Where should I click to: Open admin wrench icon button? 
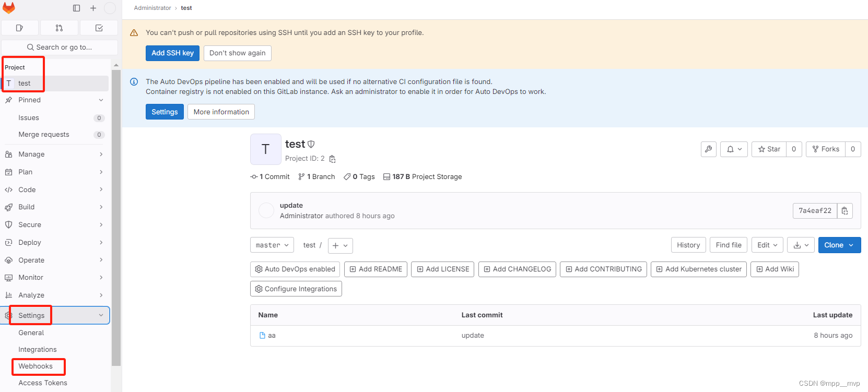[x=708, y=149]
